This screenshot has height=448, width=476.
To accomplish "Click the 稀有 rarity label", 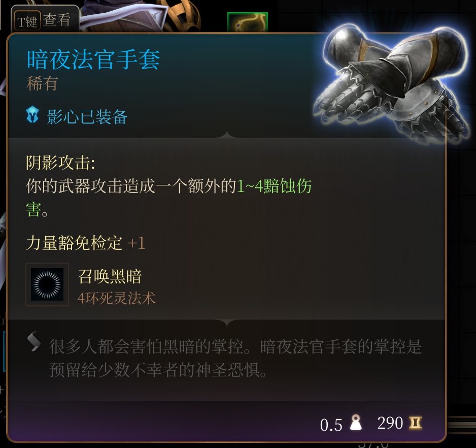I will (42, 84).
